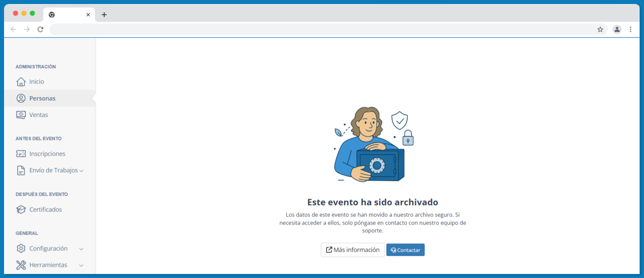Go forward in browser history
Screen dimensions: 644x278
pyautogui.click(x=27, y=30)
